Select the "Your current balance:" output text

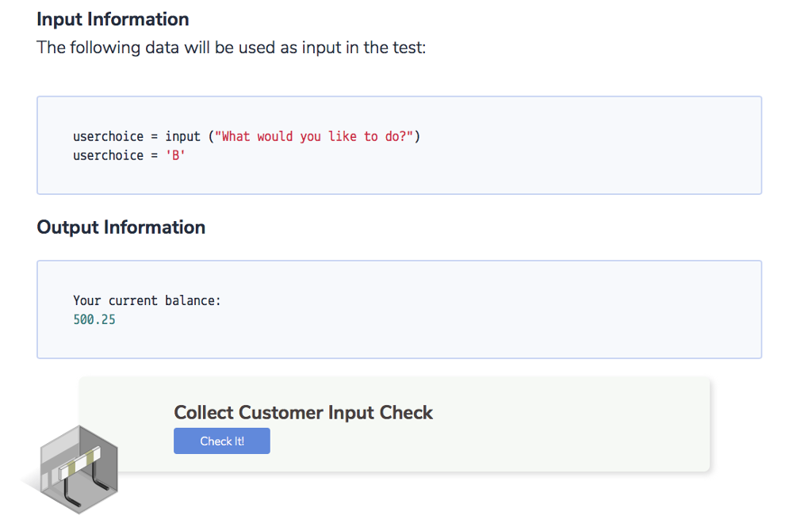pos(147,300)
